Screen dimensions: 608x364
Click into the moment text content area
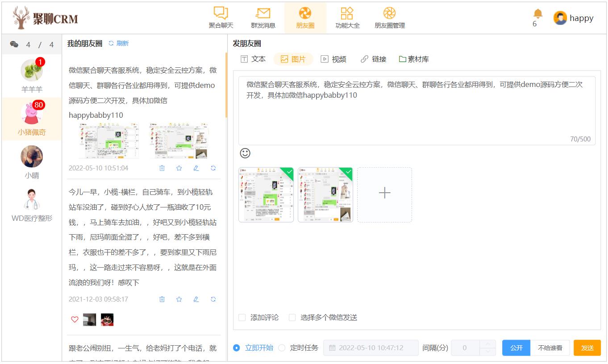pos(417,111)
